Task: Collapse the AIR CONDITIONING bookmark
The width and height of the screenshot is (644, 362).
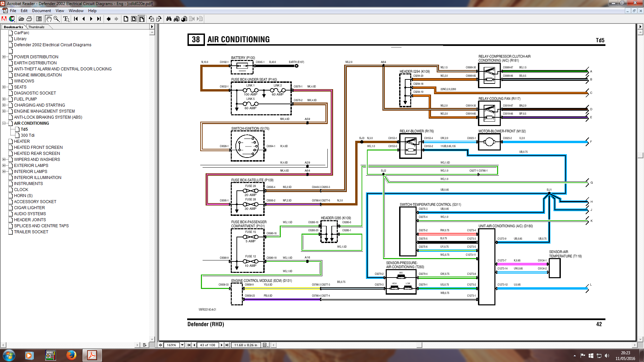Action: [x=4, y=123]
